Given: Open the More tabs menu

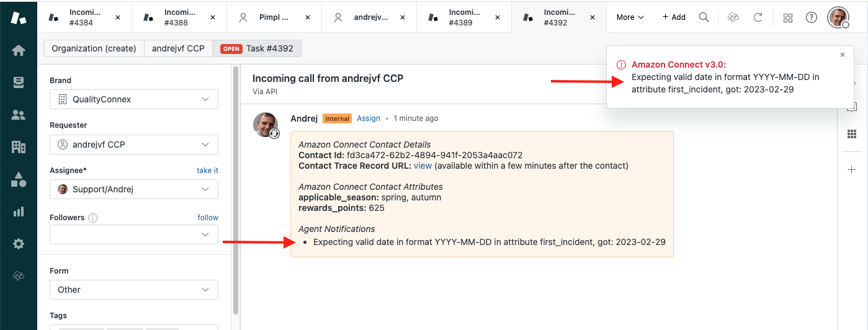Looking at the screenshot, I should (630, 17).
